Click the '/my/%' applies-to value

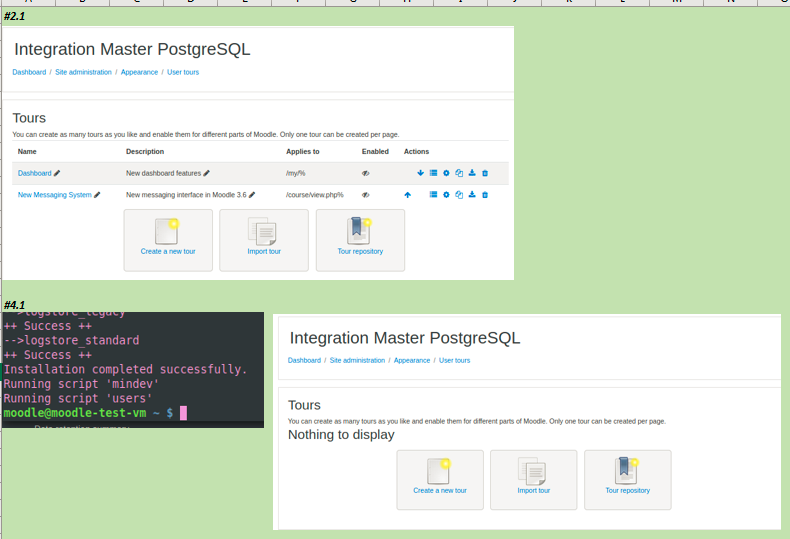[296, 173]
